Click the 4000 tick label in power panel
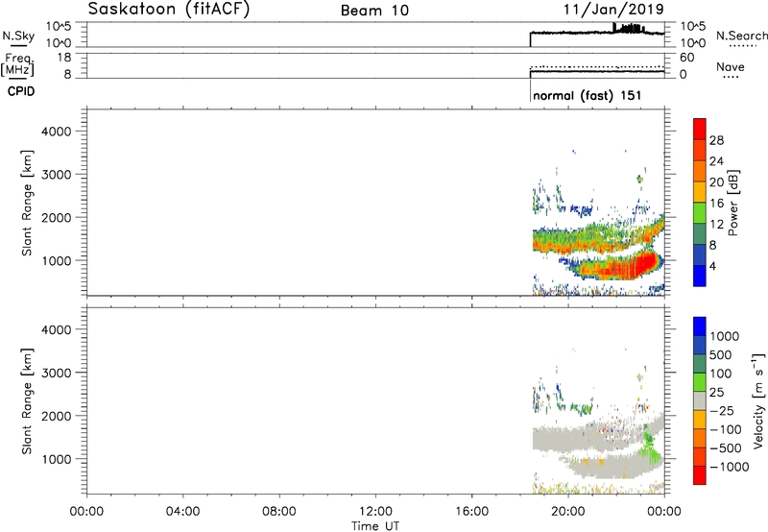 (57, 132)
